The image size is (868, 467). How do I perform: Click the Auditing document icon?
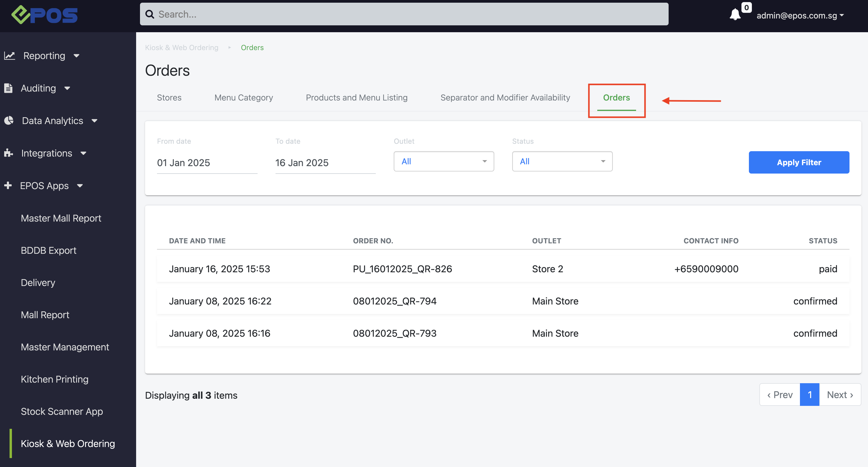(x=8, y=88)
